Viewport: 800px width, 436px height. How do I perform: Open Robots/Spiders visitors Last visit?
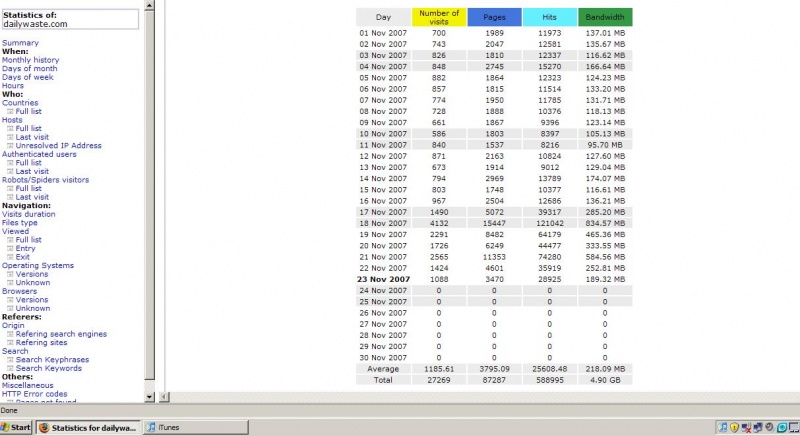[33, 197]
